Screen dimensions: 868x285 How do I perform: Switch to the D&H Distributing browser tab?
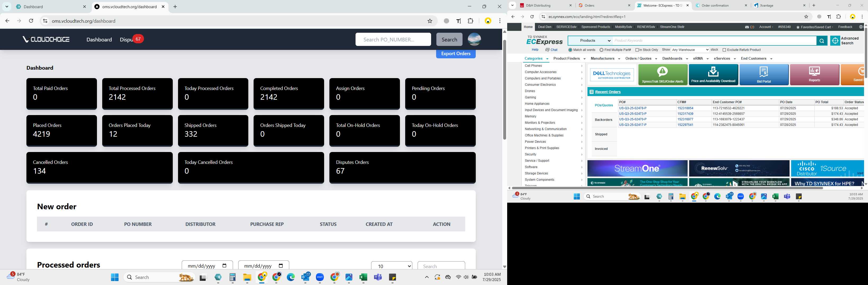tap(546, 5)
